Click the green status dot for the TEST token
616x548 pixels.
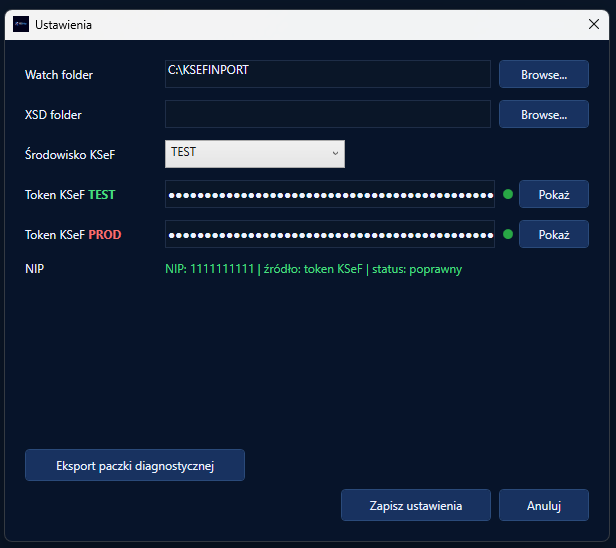[x=507, y=194]
